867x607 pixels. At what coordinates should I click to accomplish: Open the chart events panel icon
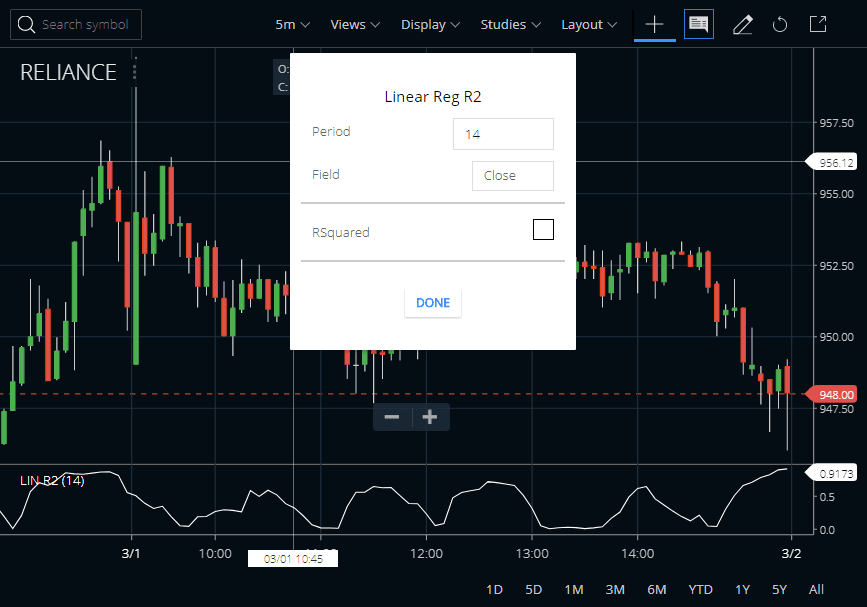tap(698, 24)
